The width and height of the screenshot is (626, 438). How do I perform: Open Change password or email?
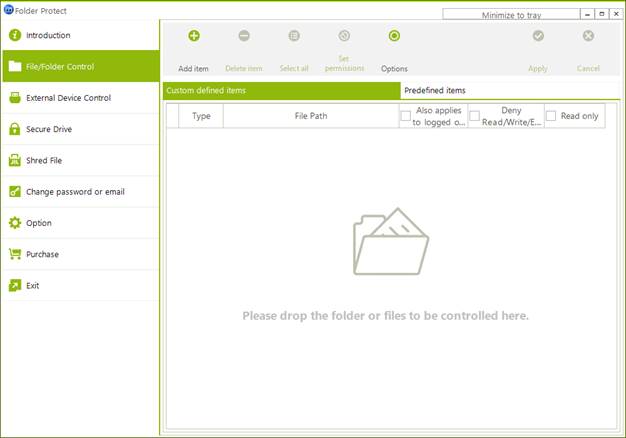tap(81, 192)
